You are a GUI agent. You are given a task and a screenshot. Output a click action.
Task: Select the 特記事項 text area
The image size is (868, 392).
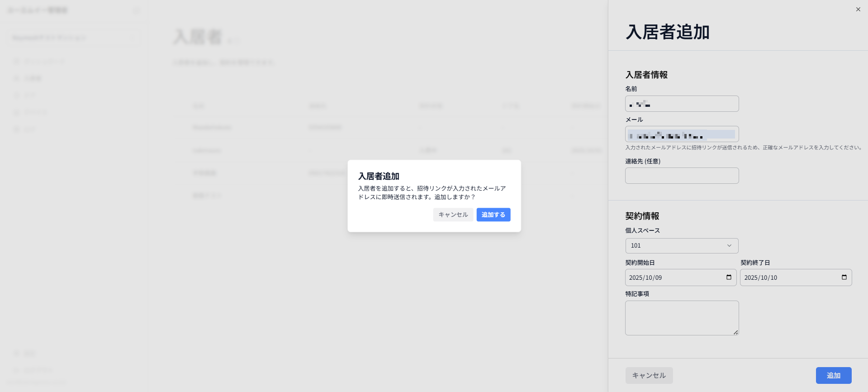click(x=682, y=318)
